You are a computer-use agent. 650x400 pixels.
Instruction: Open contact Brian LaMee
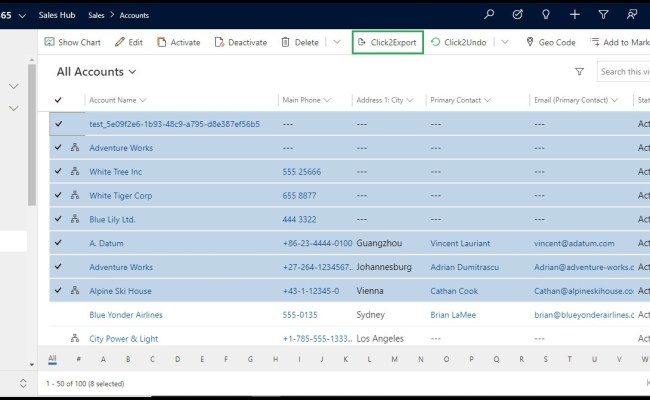[x=453, y=315]
